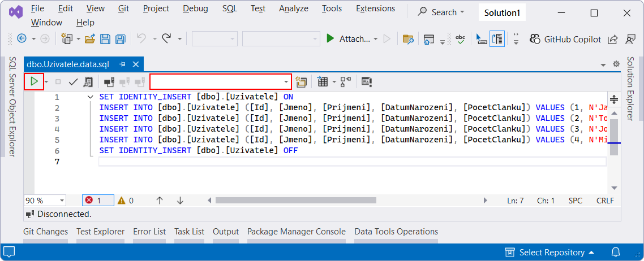
Task: Open the database selector combo box
Action: (x=221, y=82)
